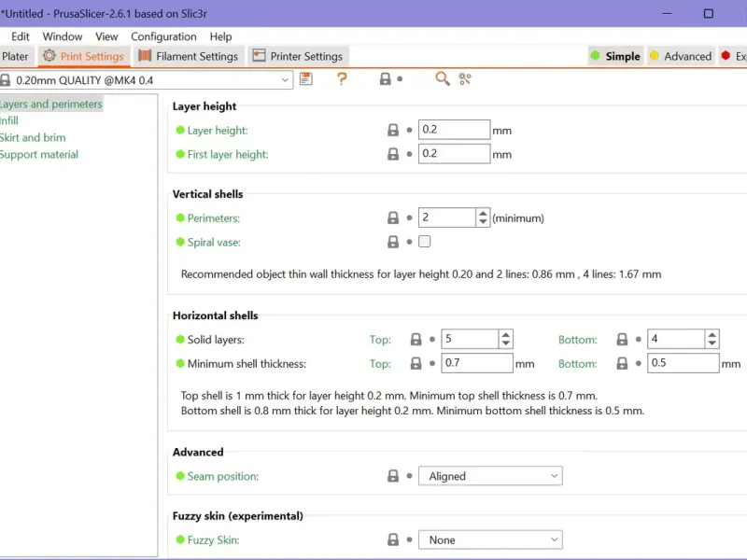Image resolution: width=747 pixels, height=560 pixels.
Task: Switch to the Plater tab
Action: pos(15,56)
